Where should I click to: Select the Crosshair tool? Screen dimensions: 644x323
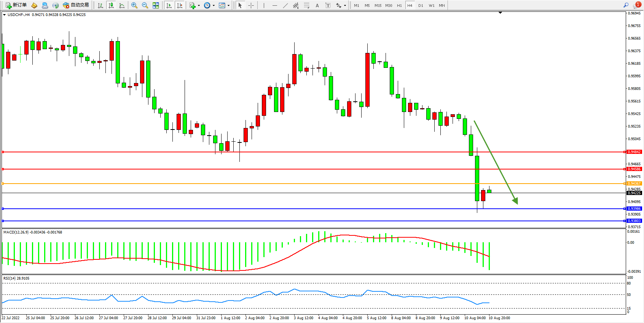tap(251, 5)
